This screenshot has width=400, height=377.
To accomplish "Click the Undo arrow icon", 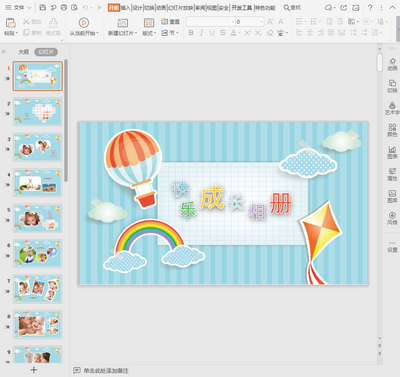I will click(85, 7).
